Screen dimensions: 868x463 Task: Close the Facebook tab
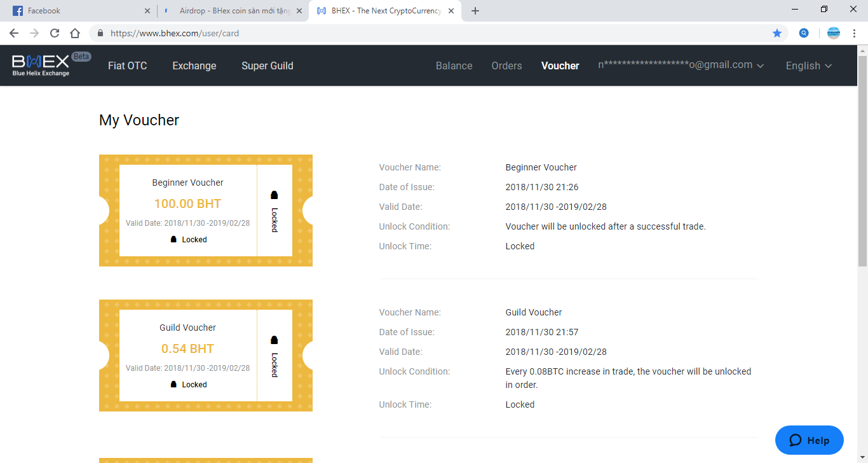coord(147,11)
